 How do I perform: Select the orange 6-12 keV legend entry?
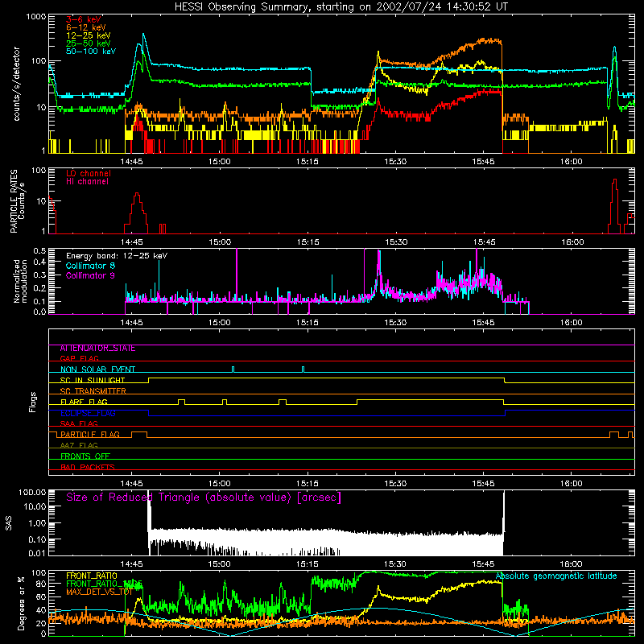[x=86, y=27]
